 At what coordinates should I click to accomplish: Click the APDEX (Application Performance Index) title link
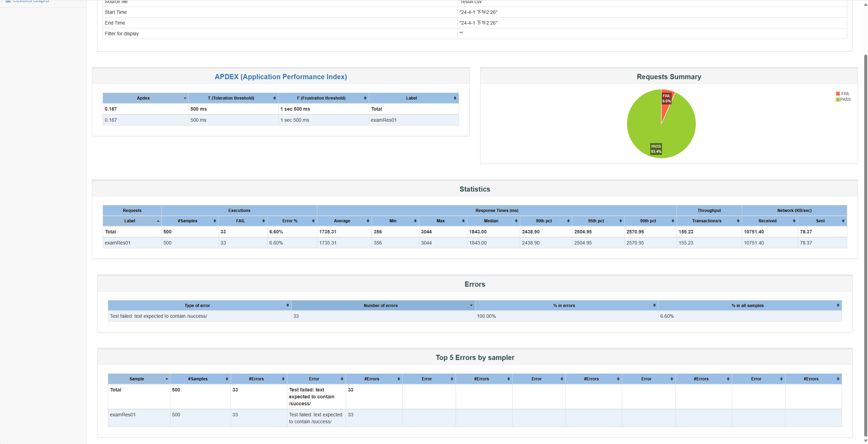(x=281, y=77)
